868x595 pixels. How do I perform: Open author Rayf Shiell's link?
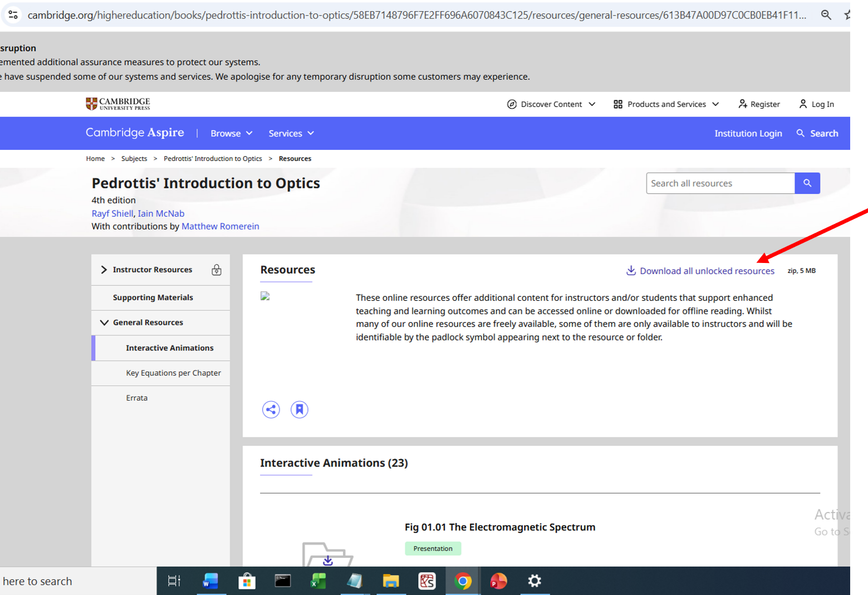112,213
